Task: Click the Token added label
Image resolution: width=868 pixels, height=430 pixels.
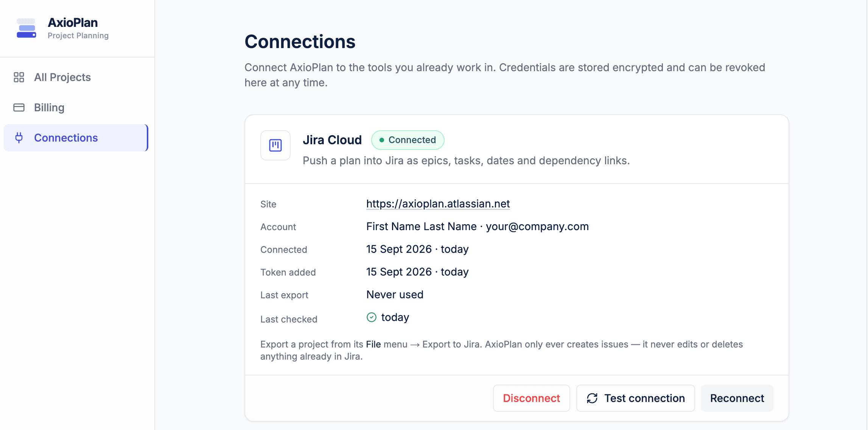Action: tap(288, 272)
